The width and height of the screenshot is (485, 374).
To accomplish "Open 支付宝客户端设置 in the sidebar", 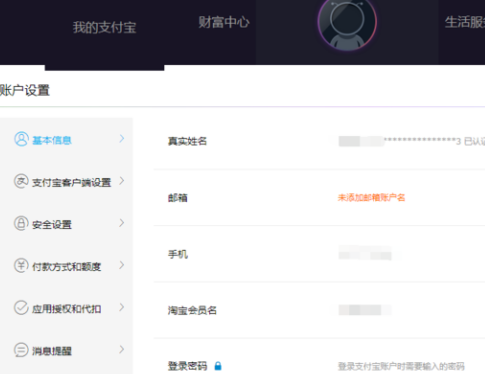I will point(71,182).
